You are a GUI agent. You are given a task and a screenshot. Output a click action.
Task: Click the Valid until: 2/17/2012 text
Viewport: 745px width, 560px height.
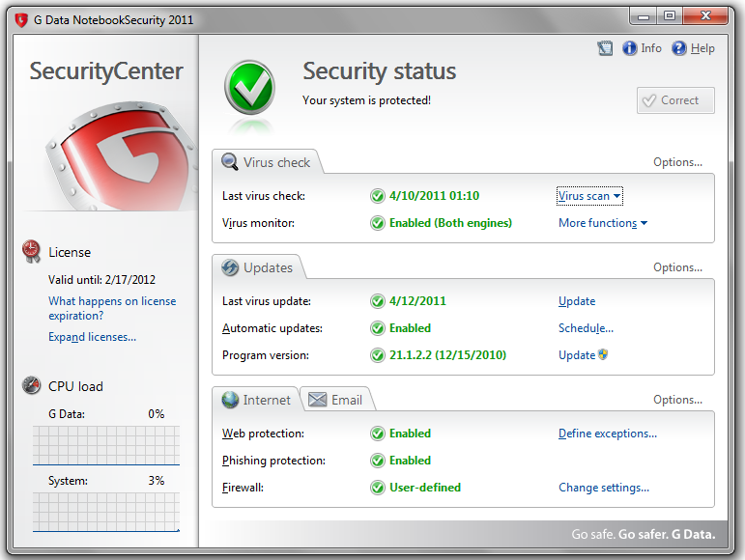[101, 280]
